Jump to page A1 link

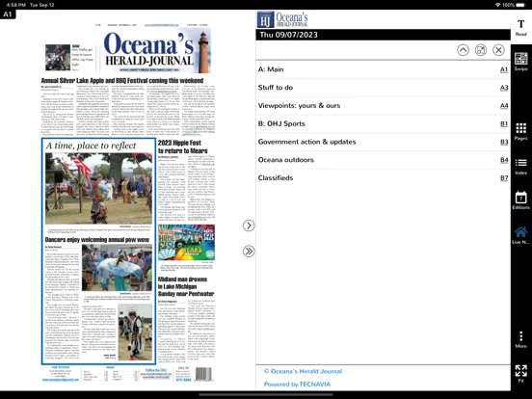pyautogui.click(x=504, y=69)
